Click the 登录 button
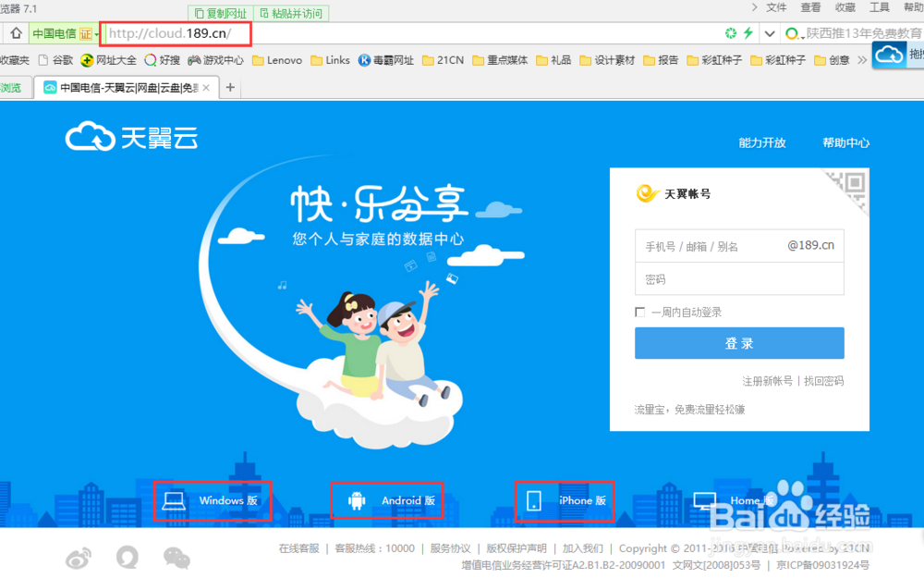This screenshot has height=578, width=924. (739, 343)
